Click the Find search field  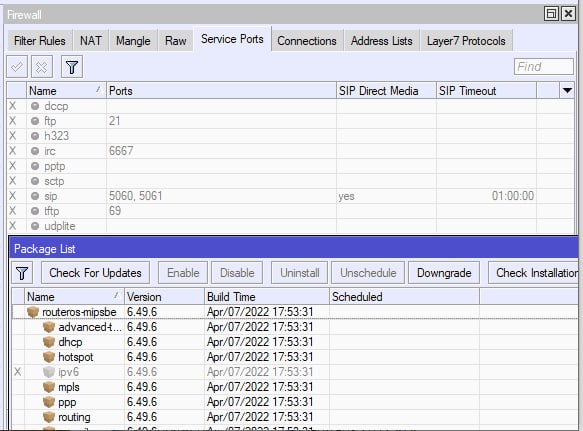click(x=544, y=67)
